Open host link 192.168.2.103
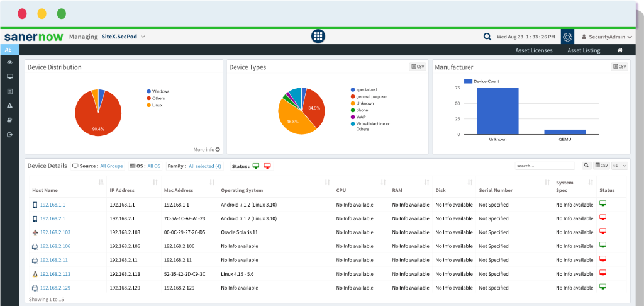Image resolution: width=644 pixels, height=306 pixels. [x=55, y=232]
